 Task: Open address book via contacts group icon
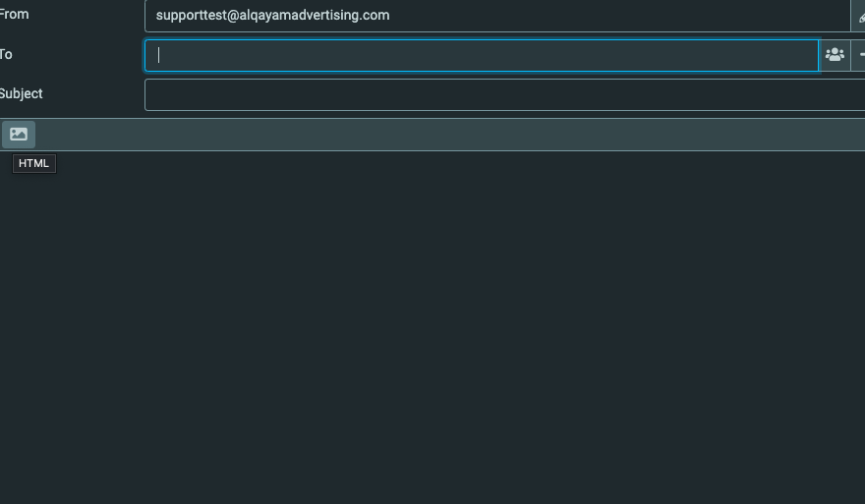[835, 55]
